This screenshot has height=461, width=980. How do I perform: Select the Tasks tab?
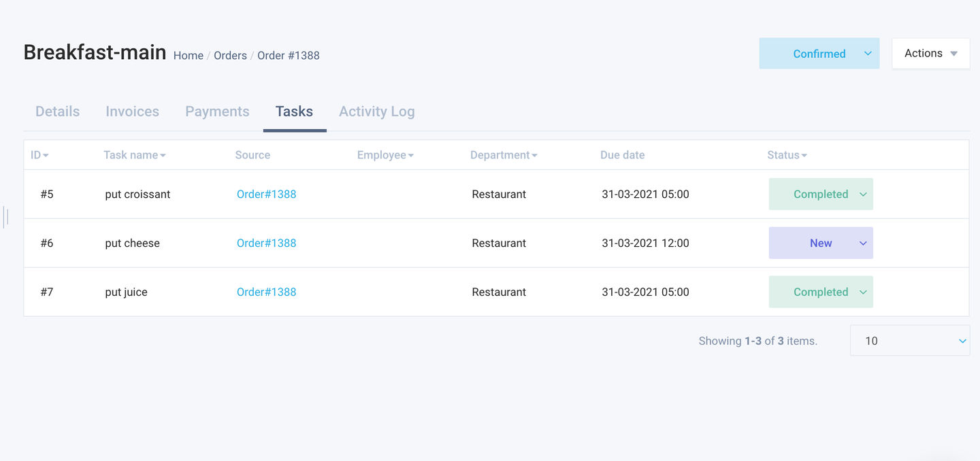(x=294, y=112)
